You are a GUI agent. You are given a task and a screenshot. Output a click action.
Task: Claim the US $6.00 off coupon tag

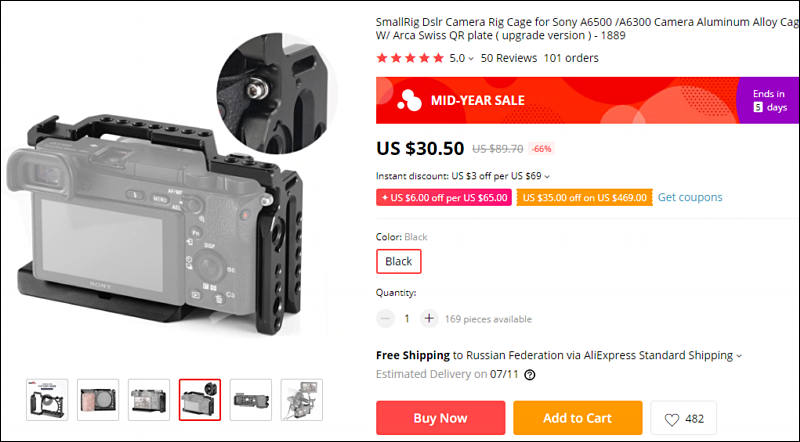point(444,198)
